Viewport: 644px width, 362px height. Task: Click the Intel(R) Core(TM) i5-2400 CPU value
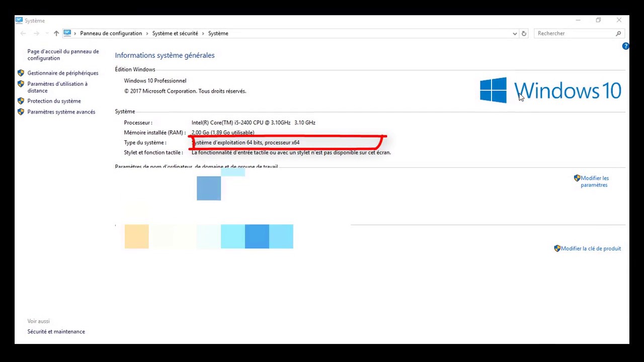253,123
